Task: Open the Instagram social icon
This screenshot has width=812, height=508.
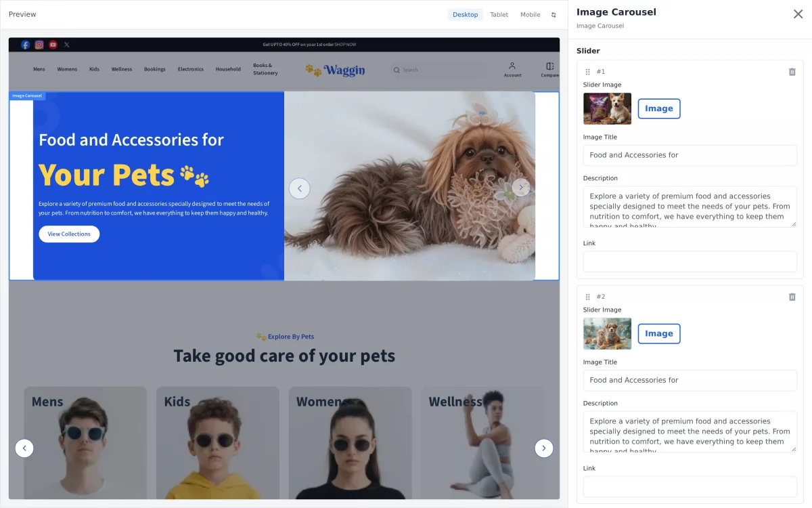Action: tap(39, 45)
